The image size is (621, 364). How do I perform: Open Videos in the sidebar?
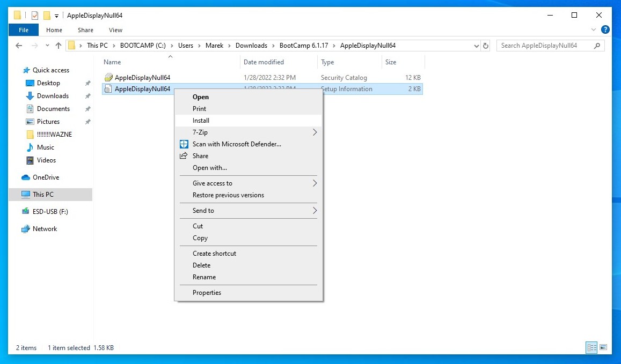click(x=46, y=160)
